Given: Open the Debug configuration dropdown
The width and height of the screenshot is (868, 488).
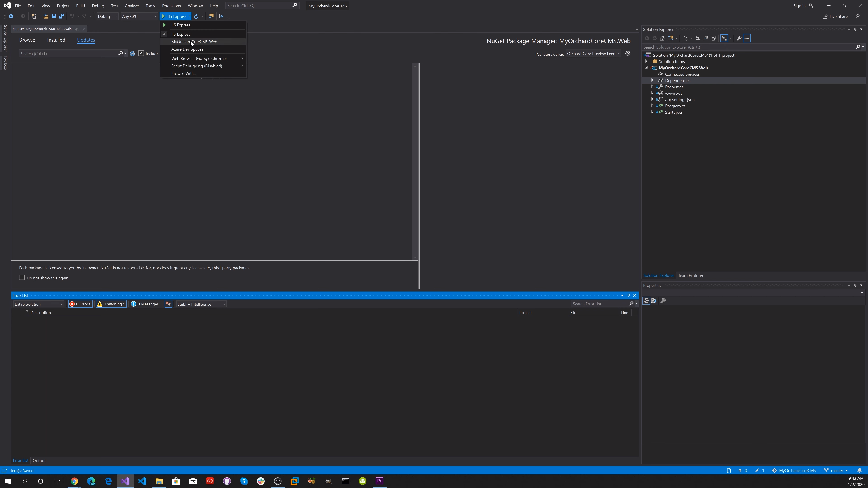Looking at the screenshot, I should point(107,16).
